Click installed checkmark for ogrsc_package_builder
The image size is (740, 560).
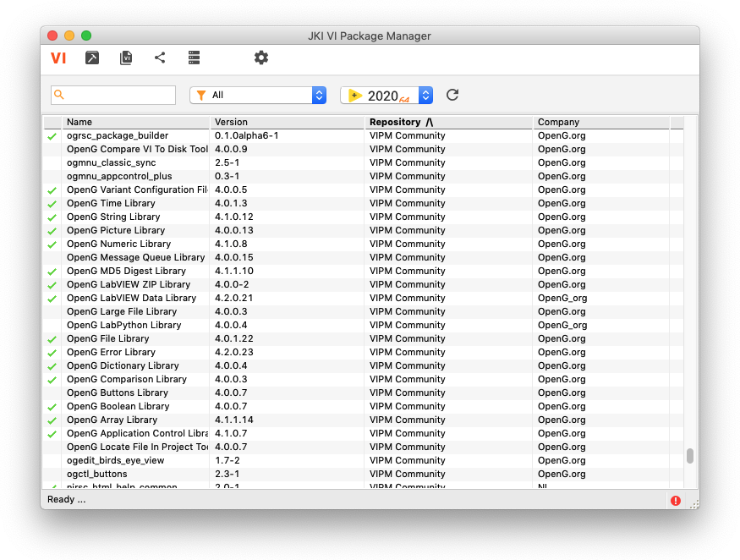[x=52, y=136]
